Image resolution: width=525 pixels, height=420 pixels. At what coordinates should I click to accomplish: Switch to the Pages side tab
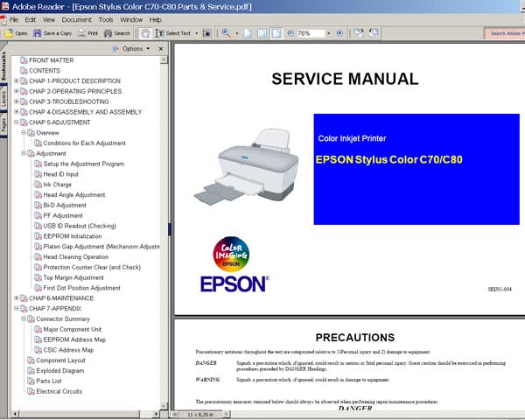tap(4, 124)
